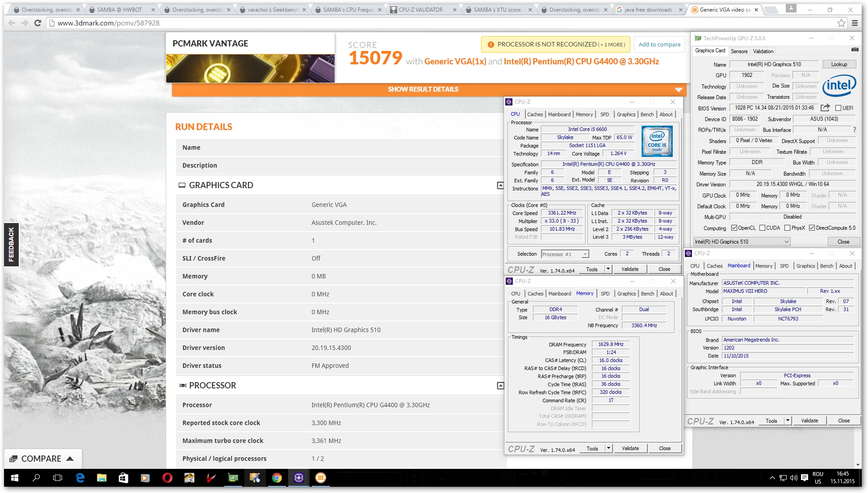This screenshot has height=493, width=868.
Task: Click Core i5 badge in CPU-Z
Action: click(657, 141)
